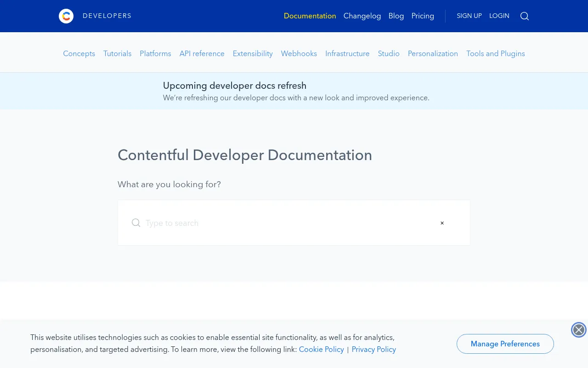Open Concepts docs section
The image size is (588, 368).
tap(79, 54)
